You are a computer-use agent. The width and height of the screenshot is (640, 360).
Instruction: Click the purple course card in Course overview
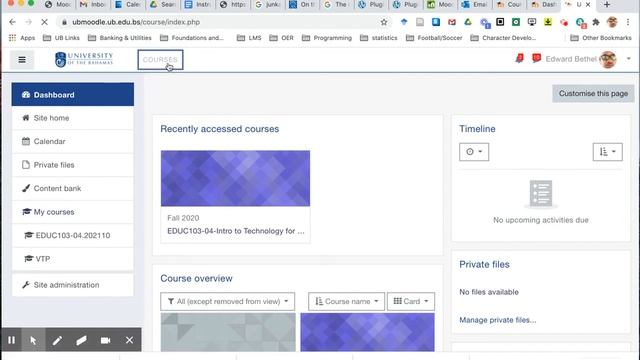[x=367, y=332]
